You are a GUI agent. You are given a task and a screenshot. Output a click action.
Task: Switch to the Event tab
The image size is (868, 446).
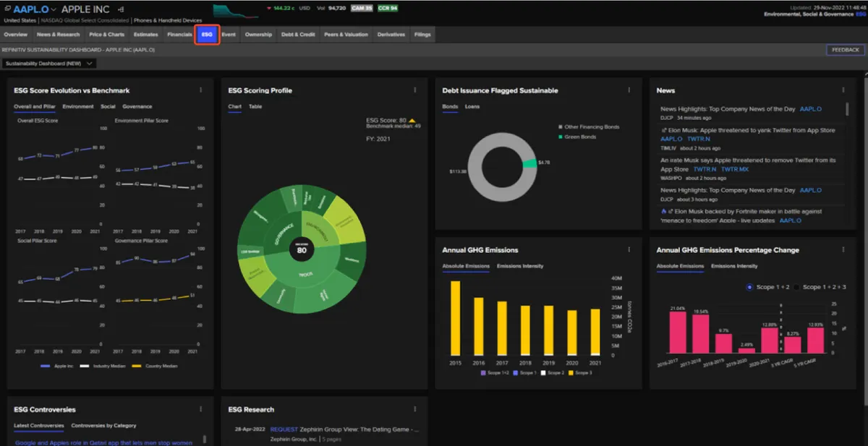[x=229, y=34]
